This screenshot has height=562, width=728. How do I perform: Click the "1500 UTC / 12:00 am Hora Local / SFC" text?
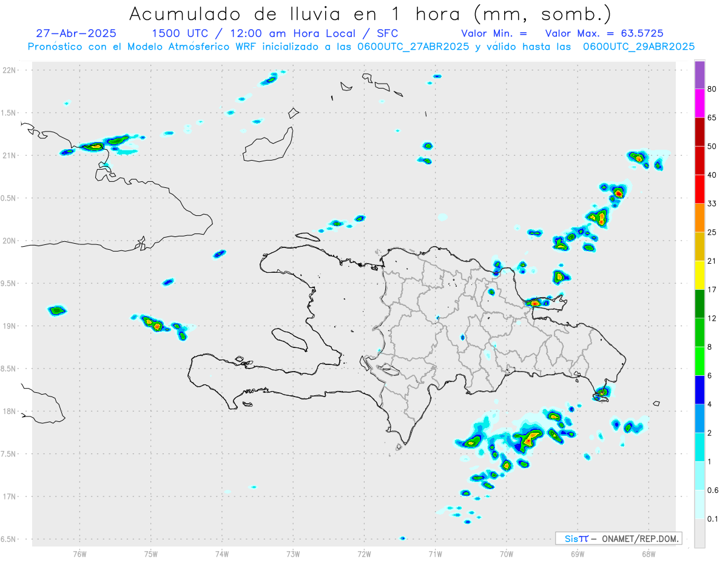coord(275,33)
